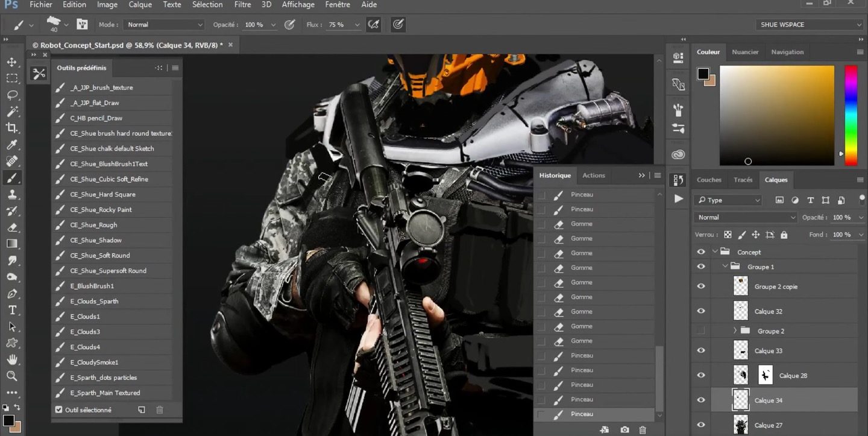
Task: Enable airbrush-style build-up icon
Action: 374,25
